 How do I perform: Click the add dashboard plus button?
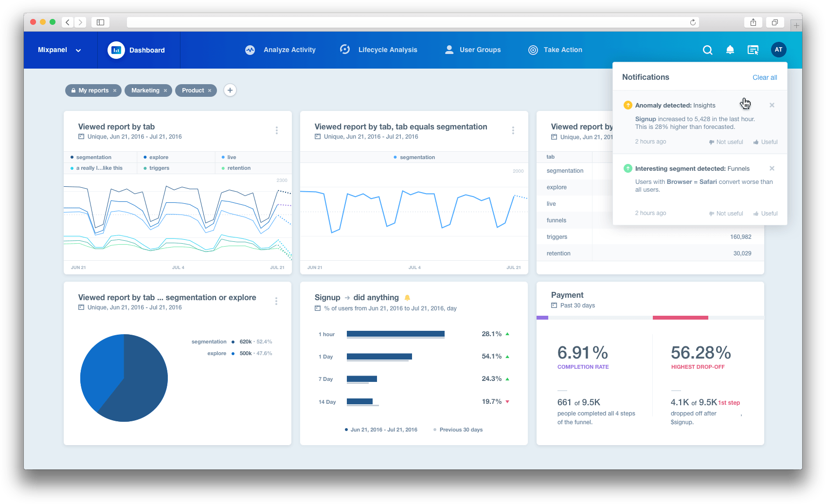[x=230, y=90]
